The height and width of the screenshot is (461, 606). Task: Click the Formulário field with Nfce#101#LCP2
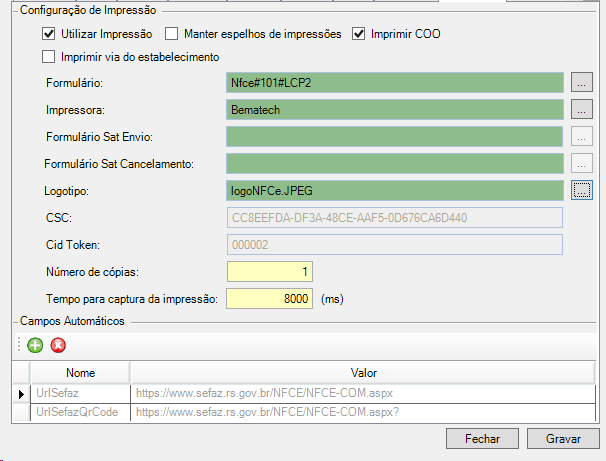point(395,82)
